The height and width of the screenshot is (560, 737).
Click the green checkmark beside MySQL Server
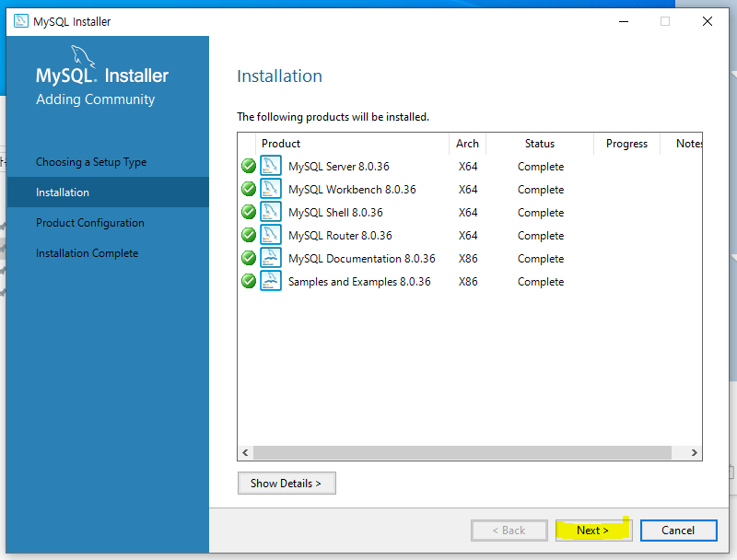tap(248, 166)
